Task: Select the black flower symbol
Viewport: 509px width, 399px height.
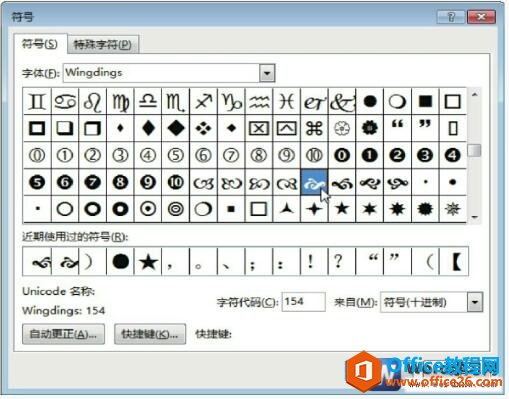Action: click(370, 128)
